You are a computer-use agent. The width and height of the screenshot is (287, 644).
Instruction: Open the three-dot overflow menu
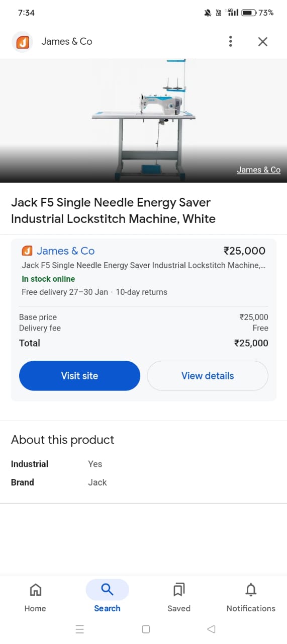[230, 41]
